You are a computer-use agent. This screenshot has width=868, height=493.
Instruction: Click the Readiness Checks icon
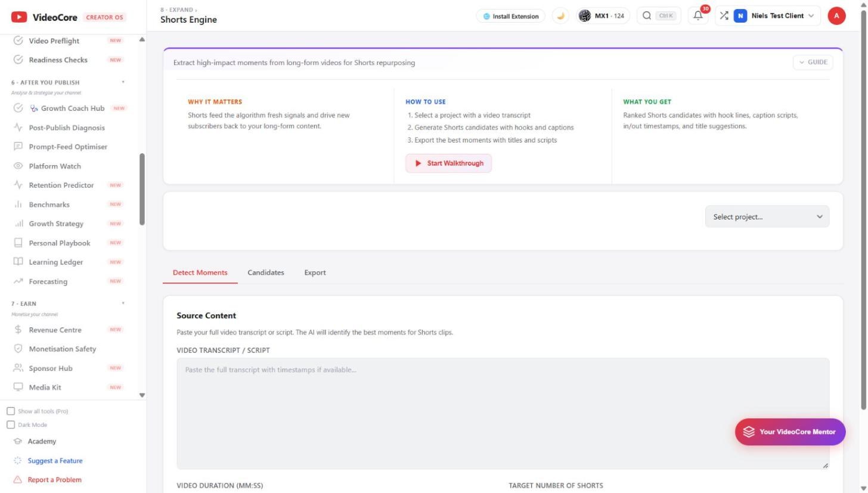[x=18, y=60]
